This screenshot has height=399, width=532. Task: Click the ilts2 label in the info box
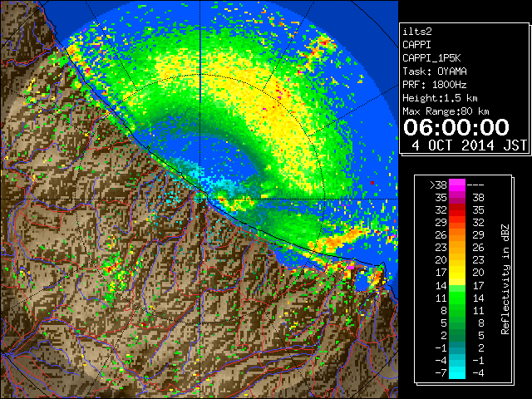point(417,32)
